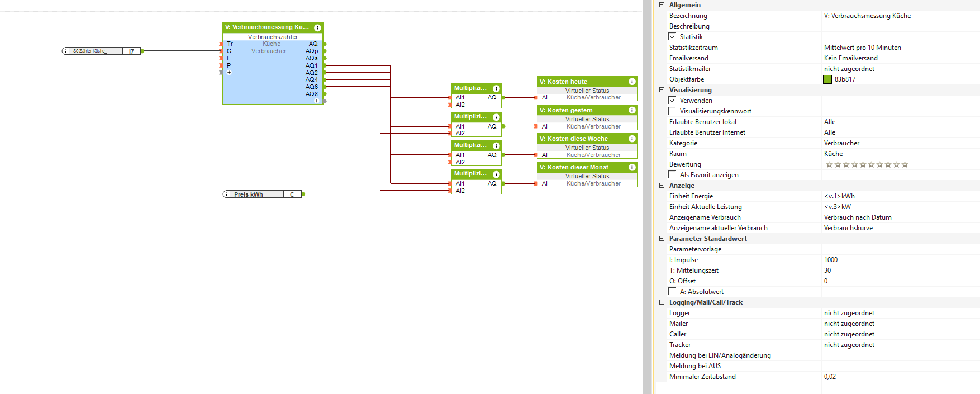Screen dimensions: 980x394
Task: Select the AQa output connector of Verbrauchszähler
Action: click(x=325, y=58)
